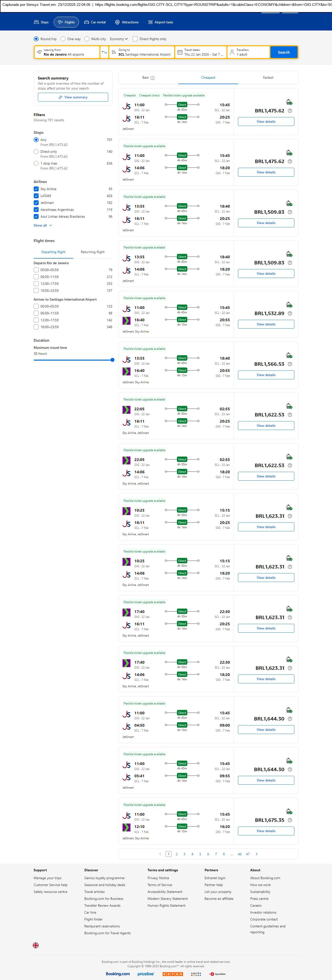The image size is (332, 980).
Task: Switch to the Fastest results tab
Action: pyautogui.click(x=268, y=78)
